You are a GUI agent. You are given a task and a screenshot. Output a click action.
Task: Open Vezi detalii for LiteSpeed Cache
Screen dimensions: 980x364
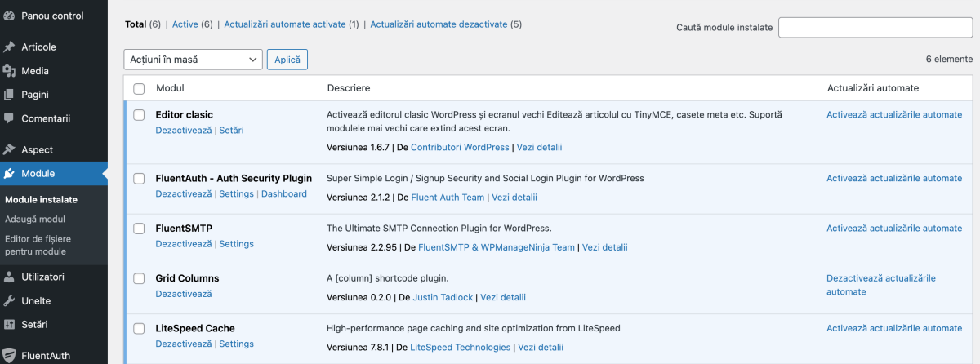coord(541,347)
